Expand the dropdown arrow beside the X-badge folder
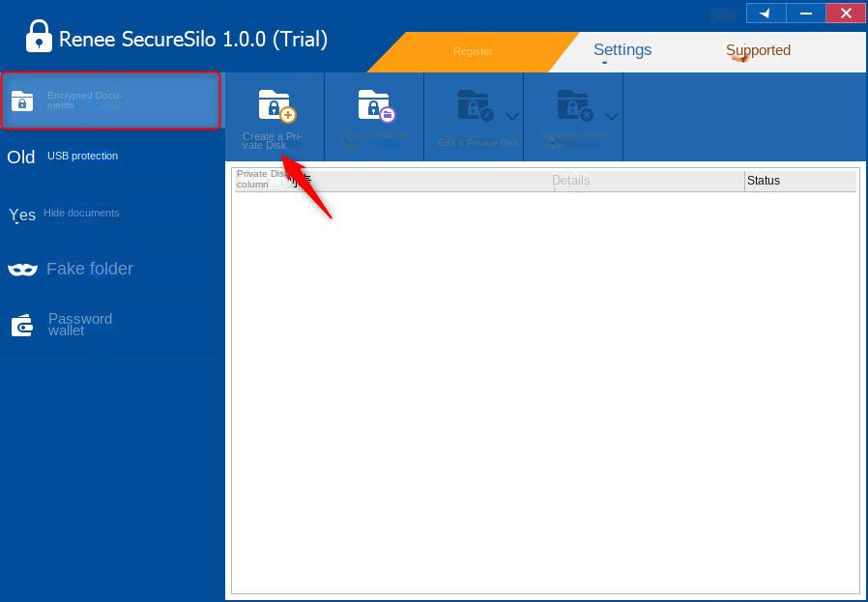 612,117
